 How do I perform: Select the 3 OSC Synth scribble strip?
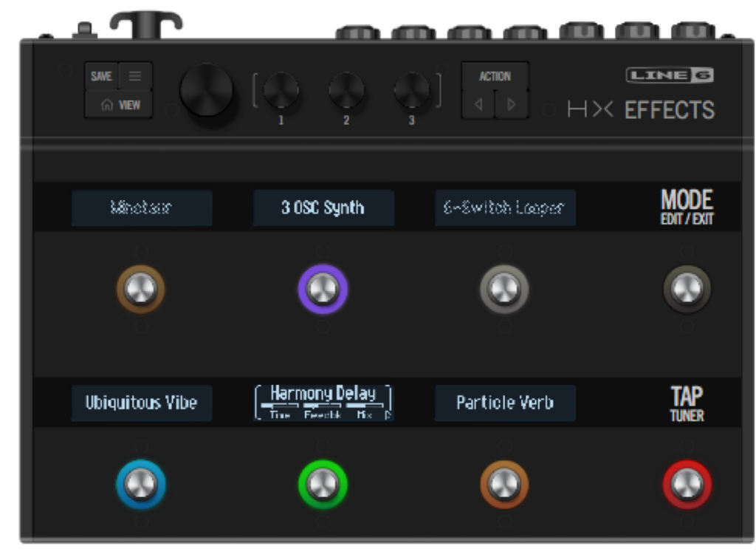click(323, 208)
